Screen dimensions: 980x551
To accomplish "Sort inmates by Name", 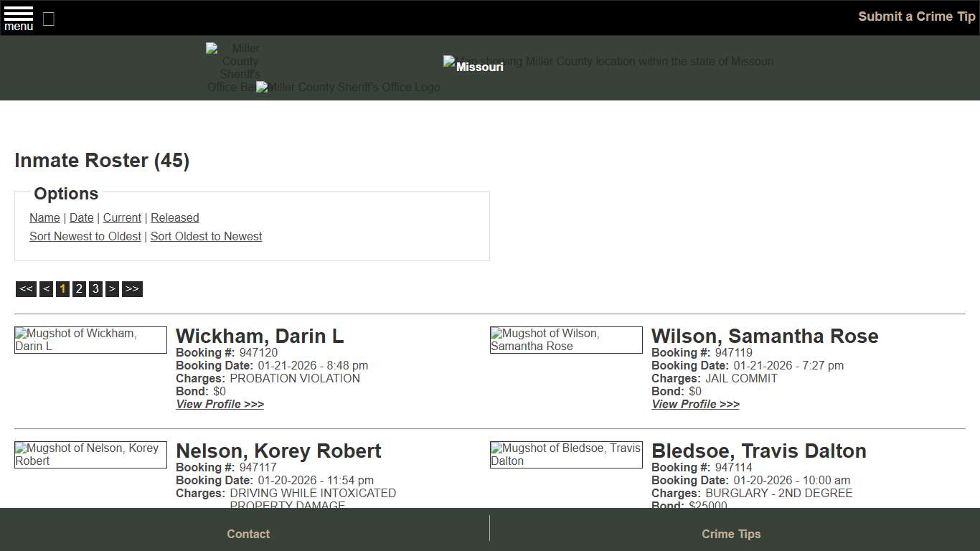I will click(44, 217).
